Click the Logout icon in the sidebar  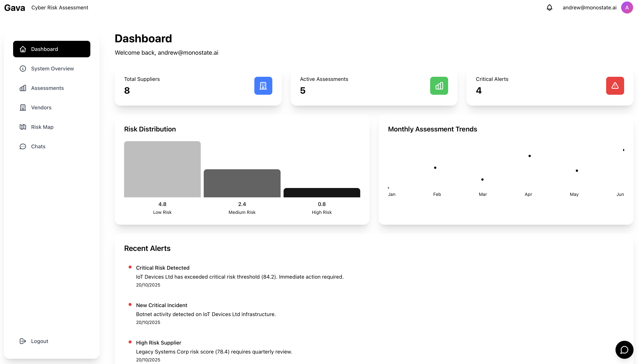[x=23, y=341]
